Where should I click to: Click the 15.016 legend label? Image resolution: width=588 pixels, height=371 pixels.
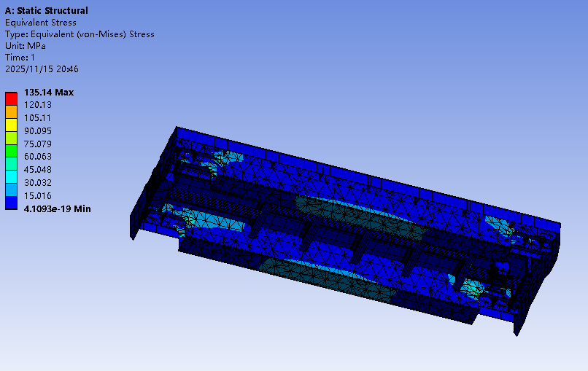38,196
